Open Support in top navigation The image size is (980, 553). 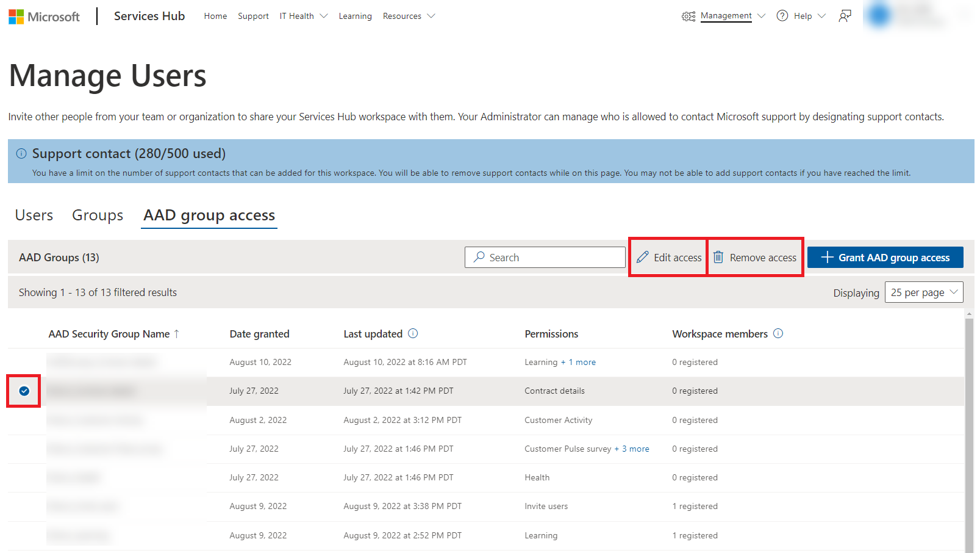(253, 16)
